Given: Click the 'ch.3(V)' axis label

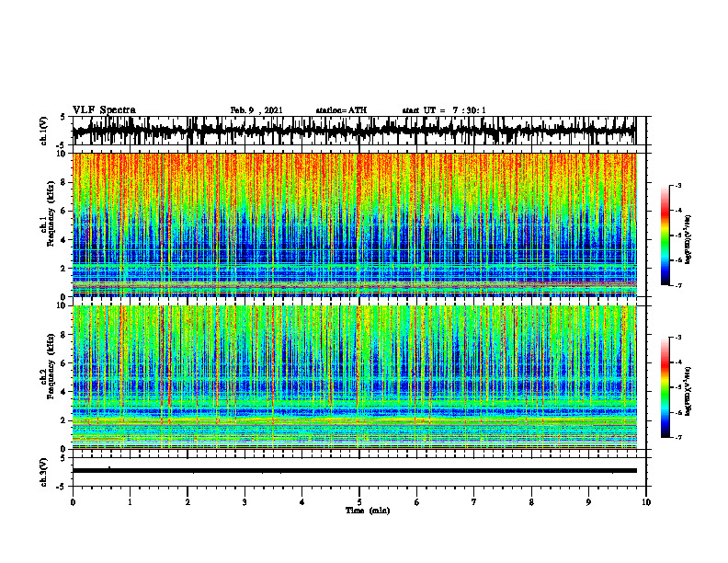Looking at the screenshot, I should (44, 473).
